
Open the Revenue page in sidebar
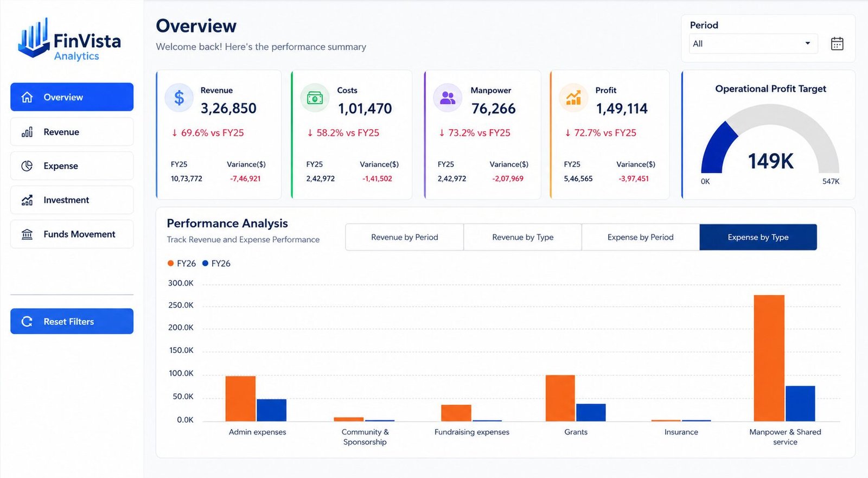coord(72,132)
